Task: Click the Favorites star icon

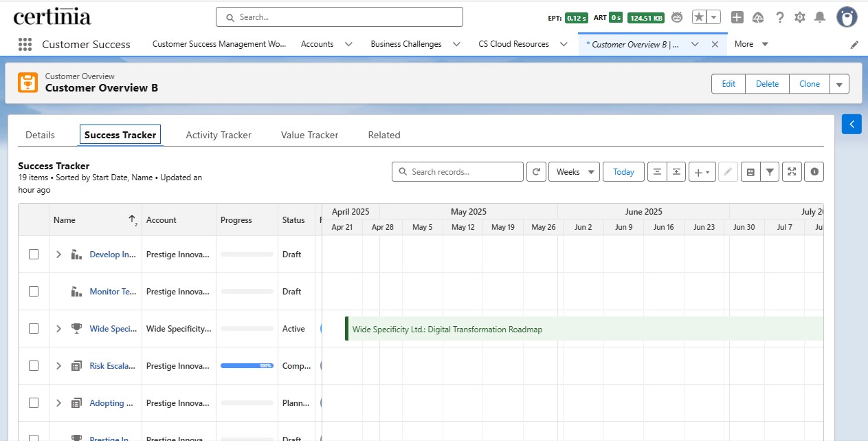Action: coord(699,17)
